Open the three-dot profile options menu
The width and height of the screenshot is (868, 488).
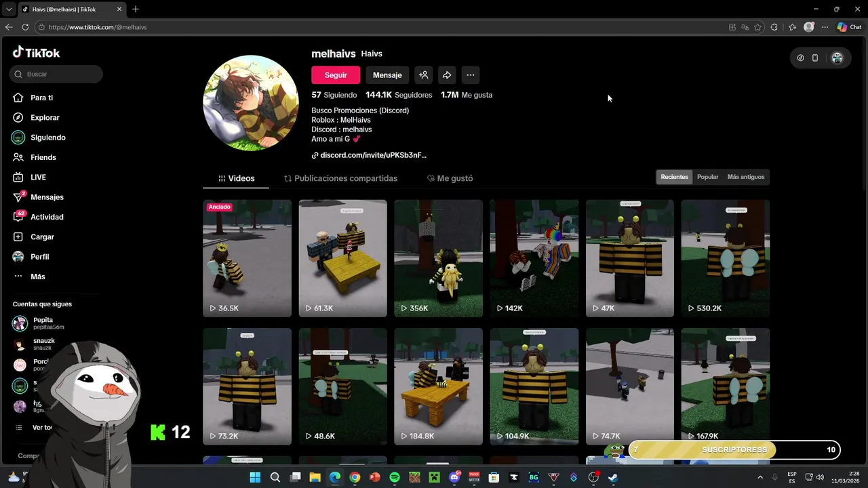(x=471, y=75)
